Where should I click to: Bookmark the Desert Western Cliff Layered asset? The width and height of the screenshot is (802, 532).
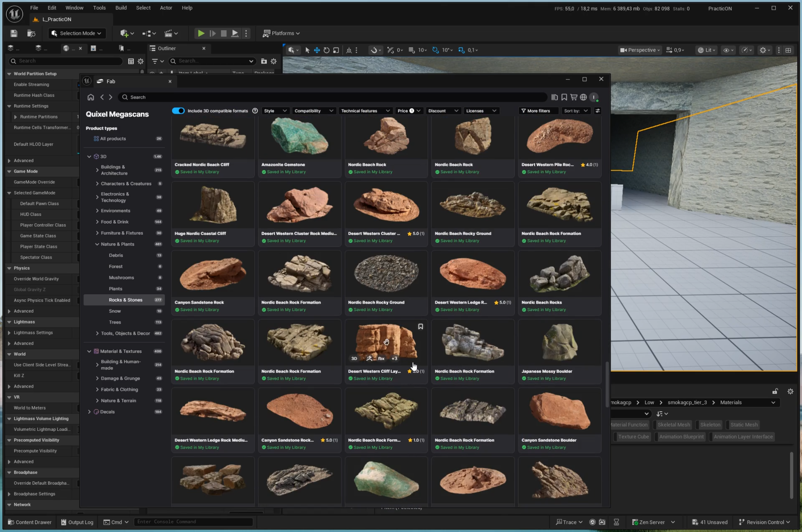[x=420, y=327]
